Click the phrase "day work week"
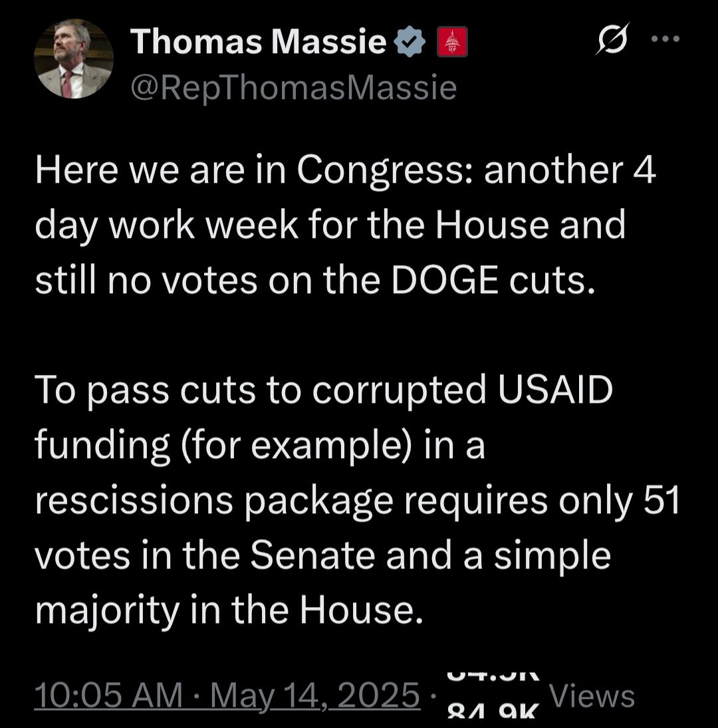This screenshot has height=728, width=718. coord(166,227)
